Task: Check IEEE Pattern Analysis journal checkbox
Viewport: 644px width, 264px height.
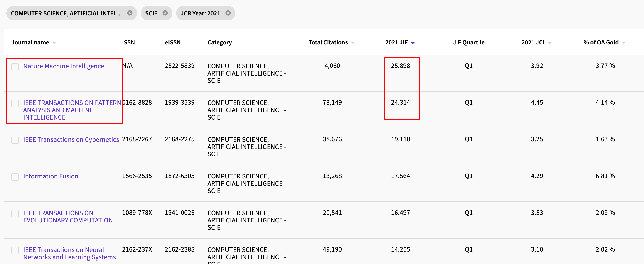Action: (15, 103)
